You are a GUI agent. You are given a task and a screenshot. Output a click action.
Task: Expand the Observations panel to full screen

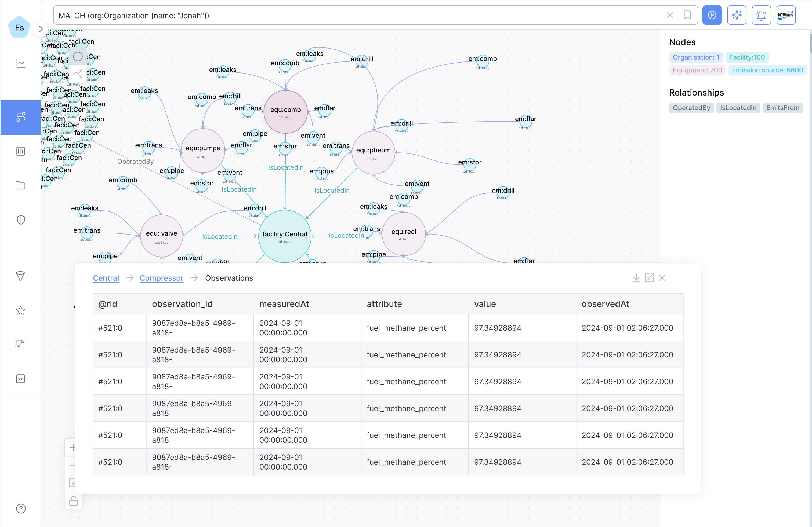tap(649, 278)
